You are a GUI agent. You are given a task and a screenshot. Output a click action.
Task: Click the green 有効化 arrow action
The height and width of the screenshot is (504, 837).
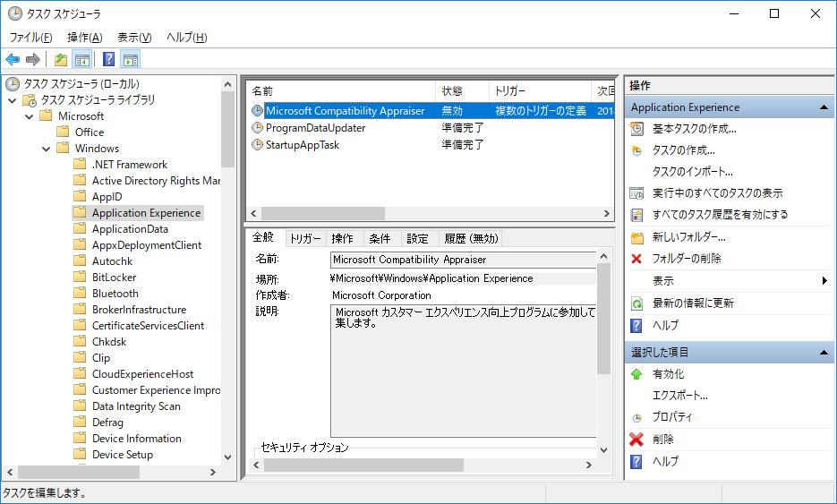668,374
